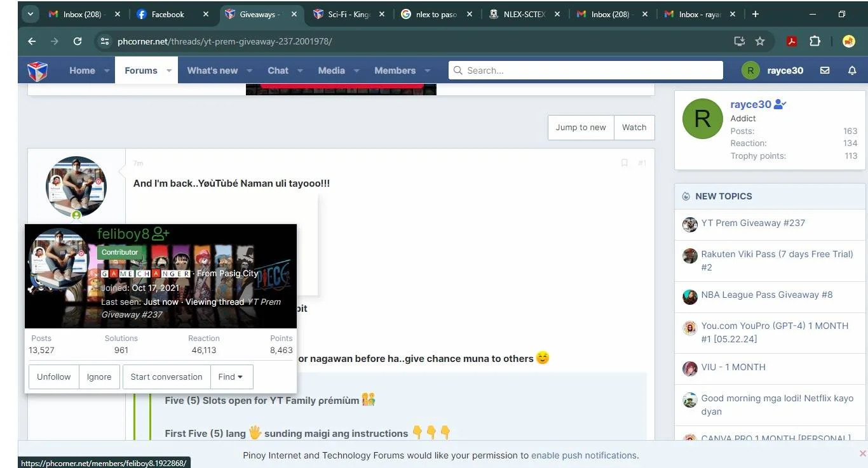Click the PHCorner site logo
The height and width of the screenshot is (468, 868).
coord(37,70)
